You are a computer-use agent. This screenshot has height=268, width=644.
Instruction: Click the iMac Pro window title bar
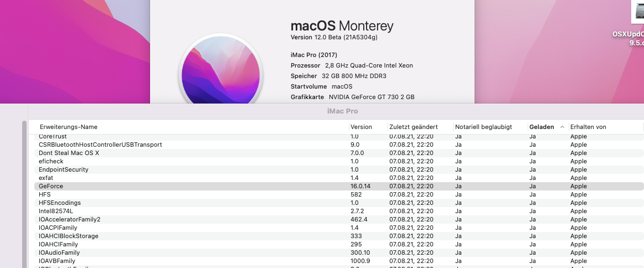343,111
